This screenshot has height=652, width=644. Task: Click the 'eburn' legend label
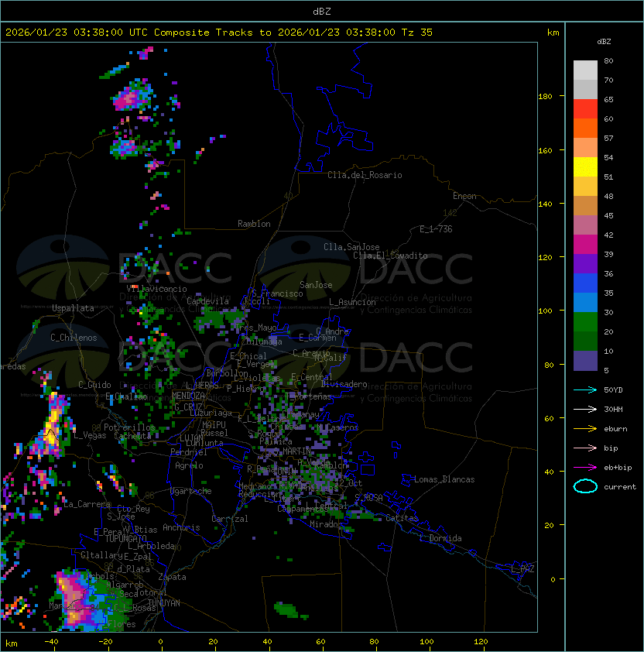615,429
